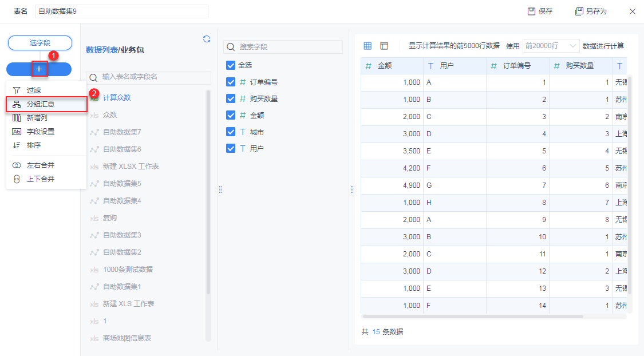Select 计算众数 table in list
This screenshot has width=644, height=356.
(x=117, y=98)
